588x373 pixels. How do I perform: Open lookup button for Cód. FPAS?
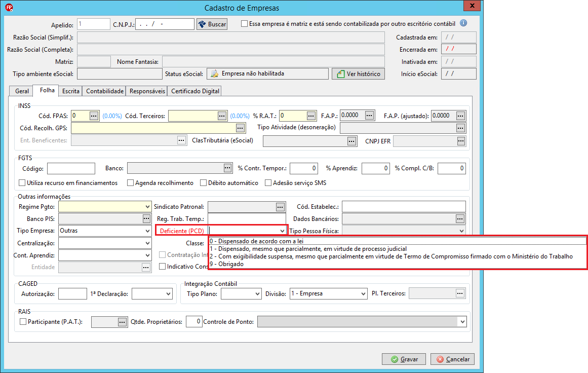[94, 116]
